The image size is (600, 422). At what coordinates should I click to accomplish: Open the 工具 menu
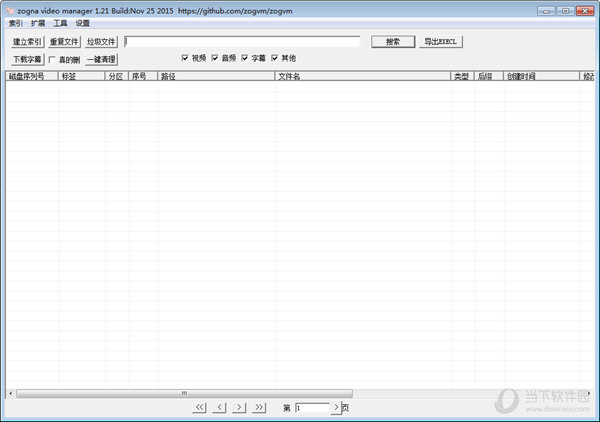pos(60,23)
